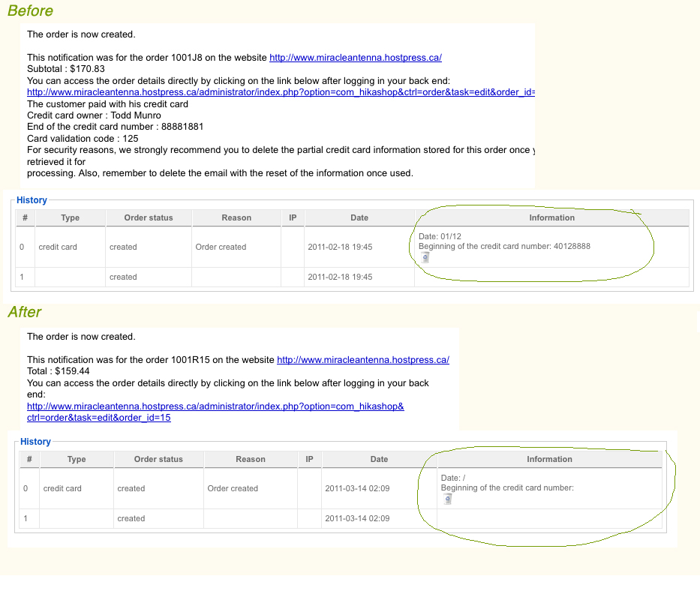Click the '#' header in Before table
The image size is (700, 600).
coord(25,217)
